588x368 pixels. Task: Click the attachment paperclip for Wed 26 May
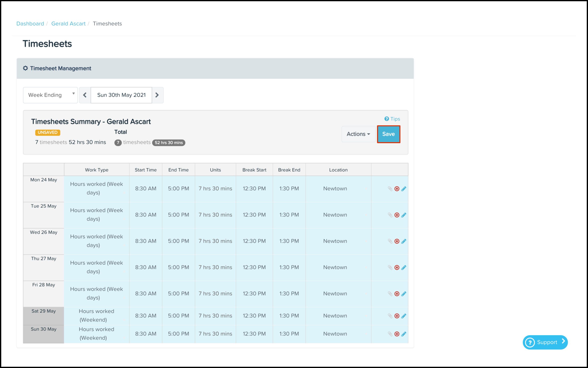click(390, 241)
